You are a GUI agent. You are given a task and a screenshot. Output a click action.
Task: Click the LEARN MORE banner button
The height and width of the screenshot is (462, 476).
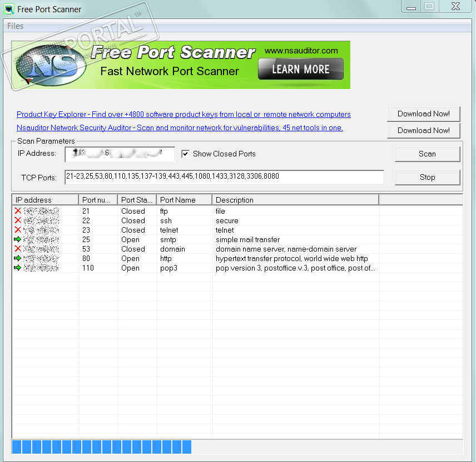tap(300, 69)
